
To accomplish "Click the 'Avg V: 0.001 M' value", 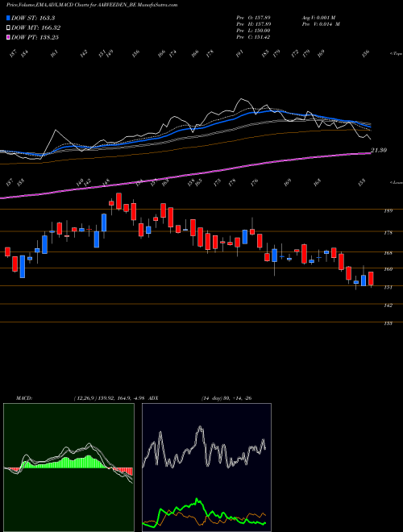I will 318,17.
